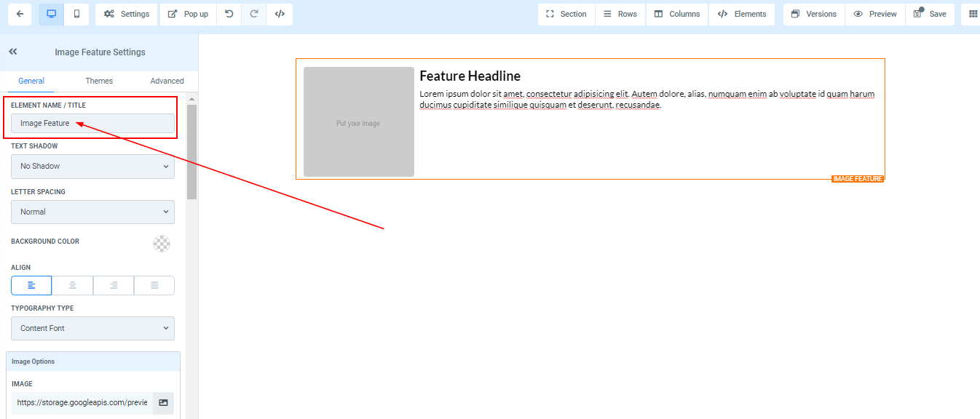Switch to desktop view mode
The width and height of the screenshot is (980, 419).
click(51, 14)
